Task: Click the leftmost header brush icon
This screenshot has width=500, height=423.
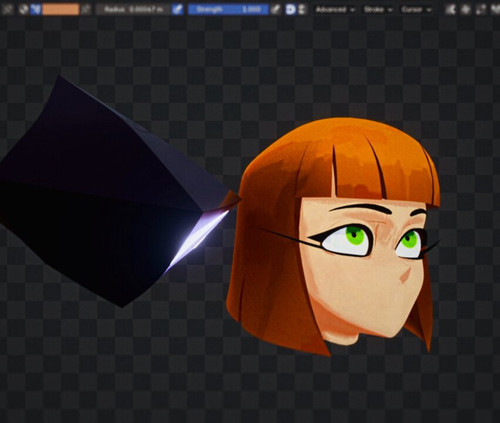Action: tap(7, 9)
